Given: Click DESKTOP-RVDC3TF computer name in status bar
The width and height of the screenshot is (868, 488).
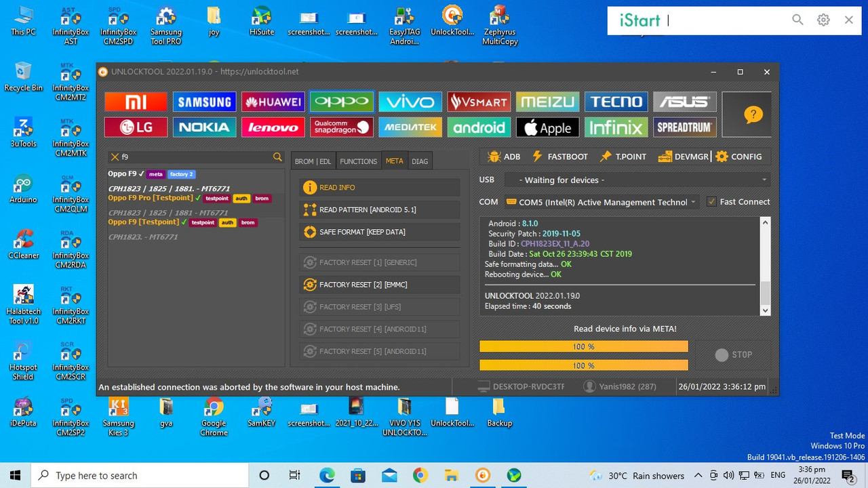Looking at the screenshot, I should pos(521,386).
